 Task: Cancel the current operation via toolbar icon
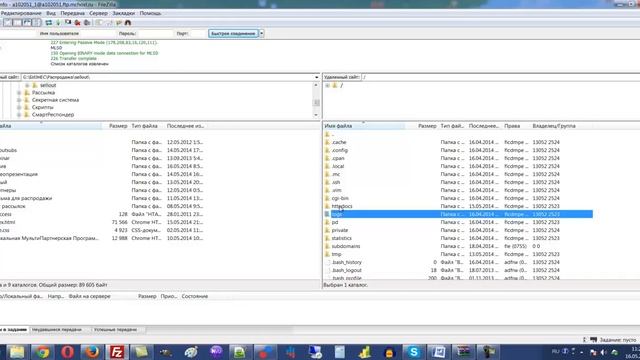click(68, 22)
